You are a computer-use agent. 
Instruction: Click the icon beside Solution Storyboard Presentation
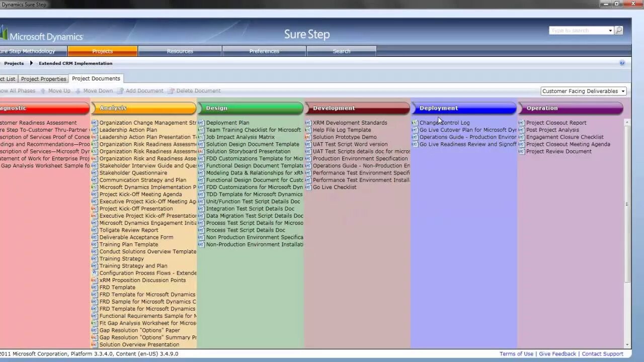201,151
